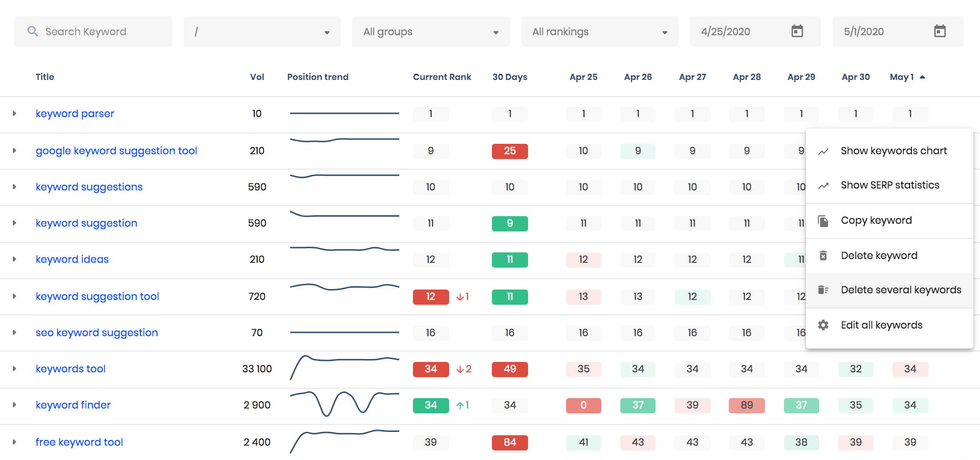The height and width of the screenshot is (460, 980).
Task: Click the Copy keyword document icon
Action: coord(823,220)
